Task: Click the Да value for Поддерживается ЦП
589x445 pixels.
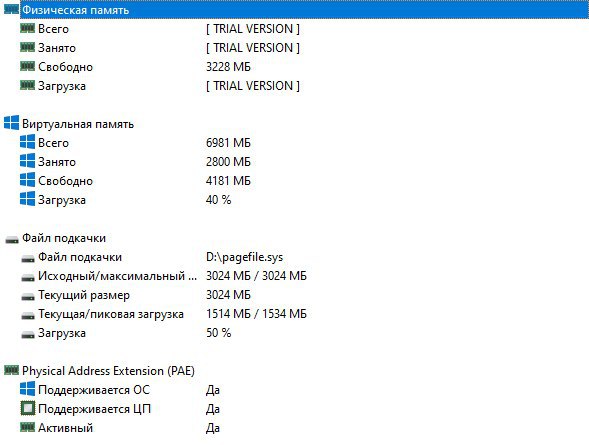Action: click(x=213, y=409)
